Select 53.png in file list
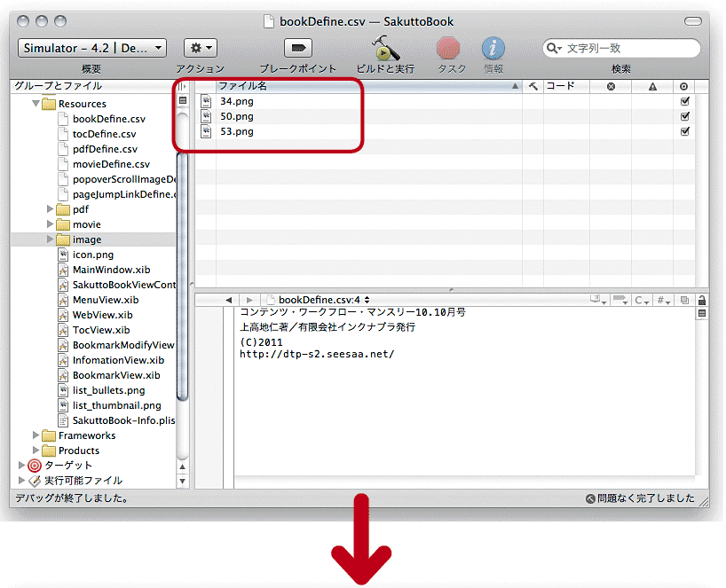This screenshot has height=588, width=726. point(237,131)
